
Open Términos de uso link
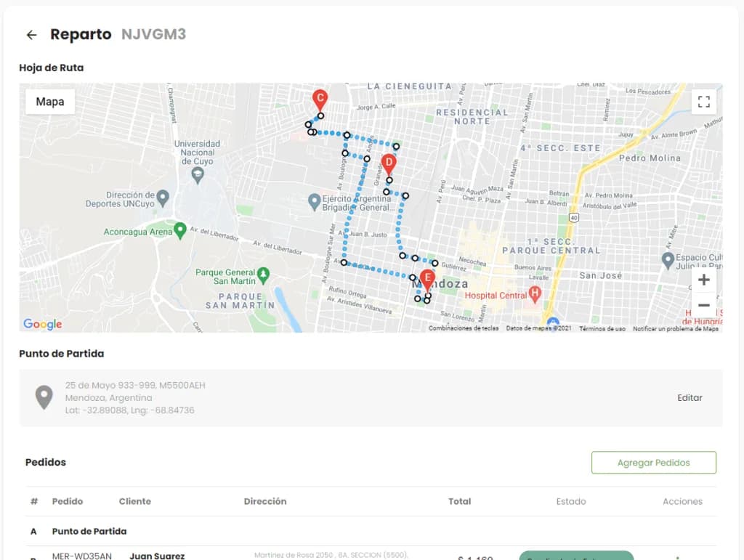602,328
